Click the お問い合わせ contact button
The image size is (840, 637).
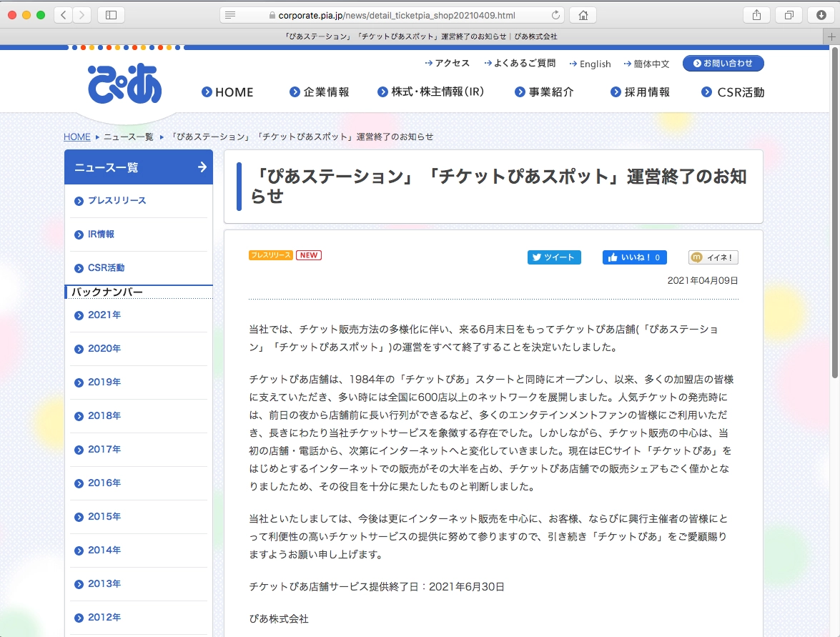(x=723, y=64)
